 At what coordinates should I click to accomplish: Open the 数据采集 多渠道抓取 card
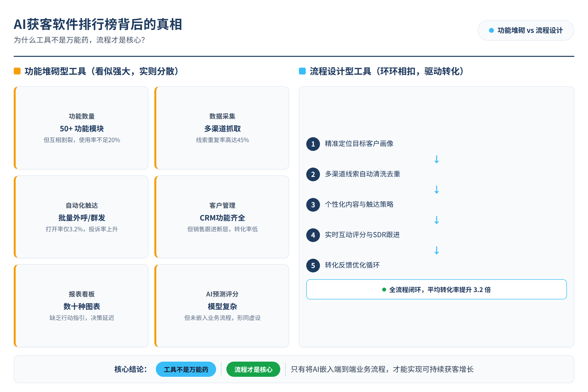(x=222, y=128)
